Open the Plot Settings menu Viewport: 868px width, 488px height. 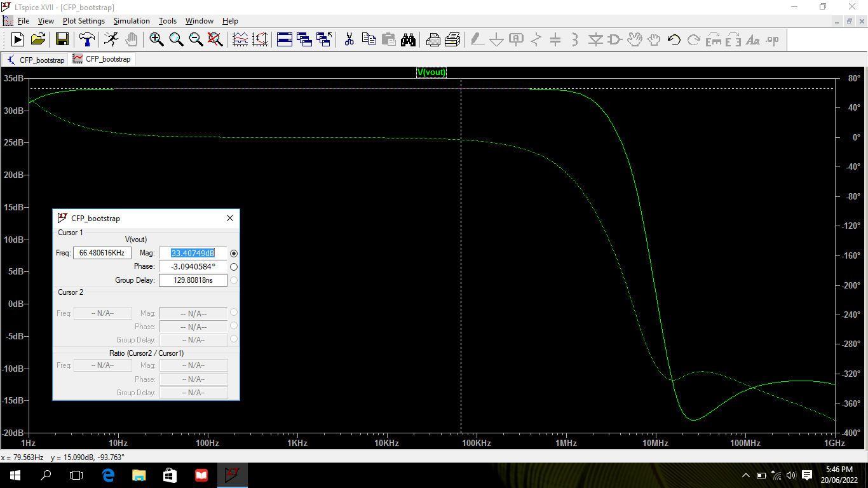tap(84, 21)
